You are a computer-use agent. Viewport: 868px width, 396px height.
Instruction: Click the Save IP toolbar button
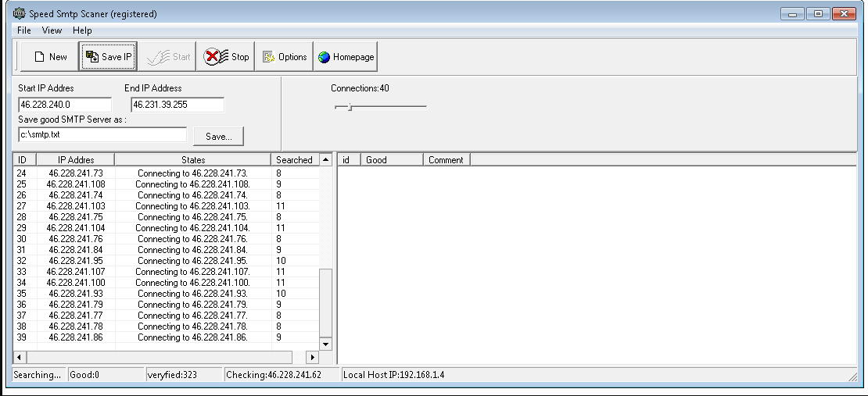[109, 56]
